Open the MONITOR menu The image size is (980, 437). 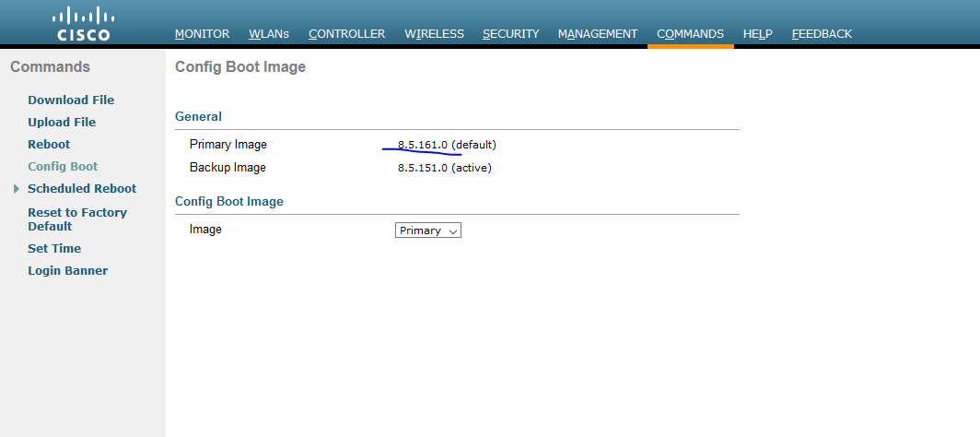(202, 34)
